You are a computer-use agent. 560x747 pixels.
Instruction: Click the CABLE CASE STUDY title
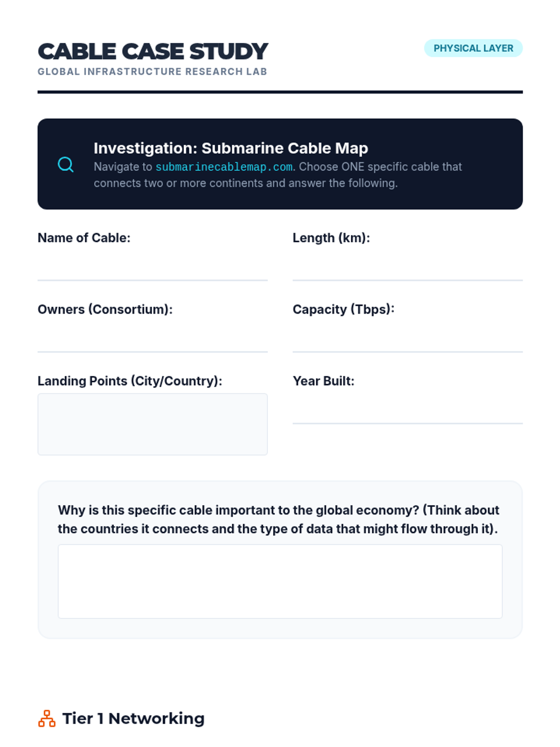[x=153, y=51]
